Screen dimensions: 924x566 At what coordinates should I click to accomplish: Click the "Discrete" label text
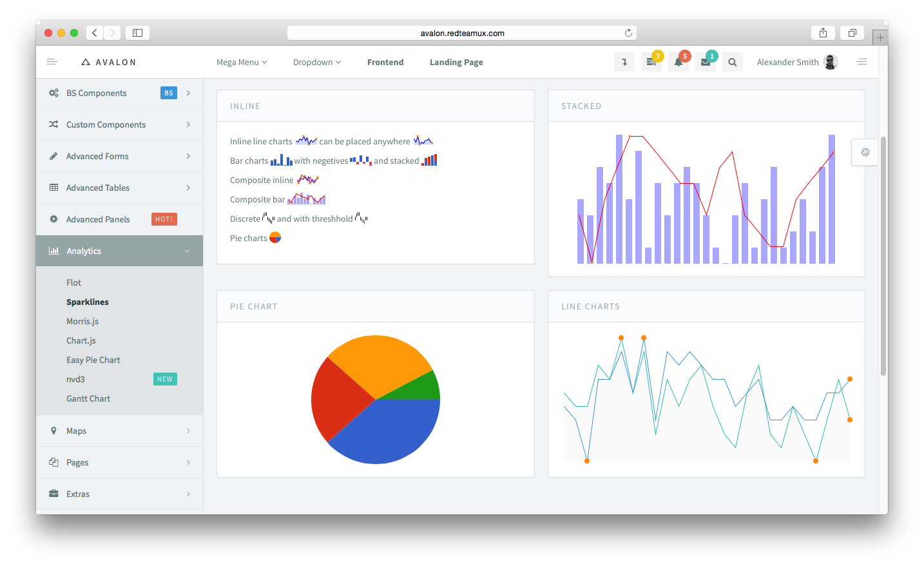click(245, 219)
